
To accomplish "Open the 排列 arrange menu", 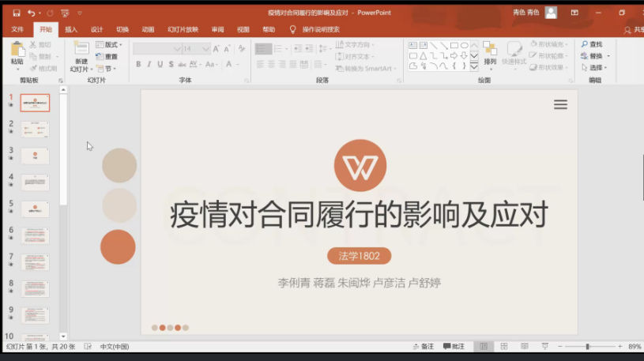I will point(490,55).
